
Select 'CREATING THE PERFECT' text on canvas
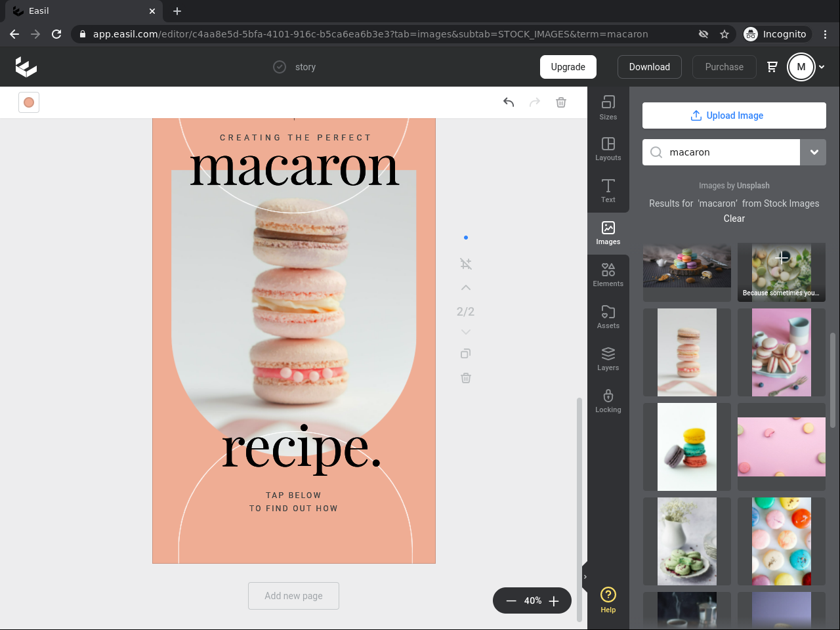(x=295, y=138)
